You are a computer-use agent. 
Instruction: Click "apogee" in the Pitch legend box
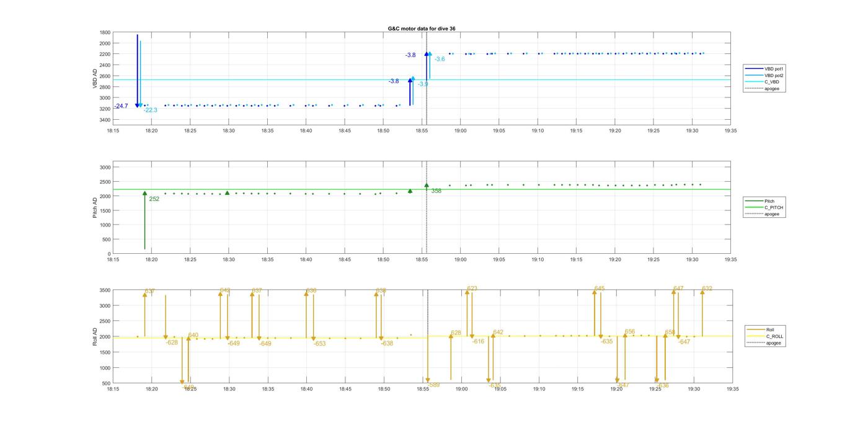pos(772,214)
